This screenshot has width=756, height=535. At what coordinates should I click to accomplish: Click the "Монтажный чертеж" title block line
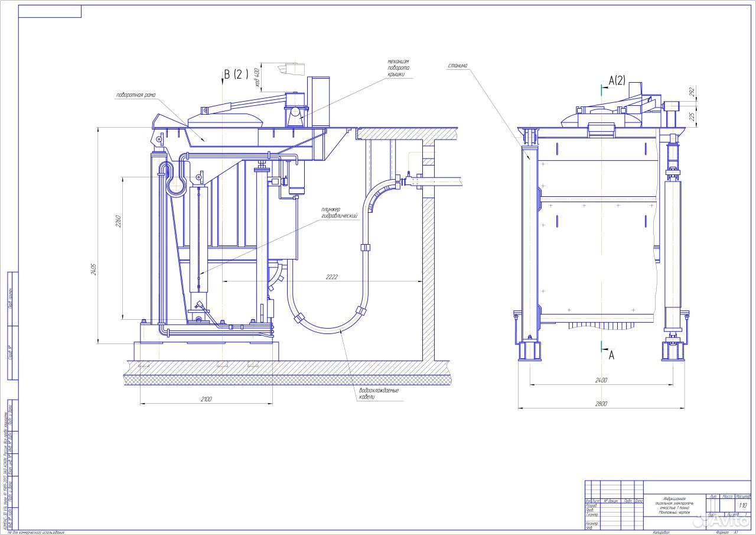click(x=674, y=512)
